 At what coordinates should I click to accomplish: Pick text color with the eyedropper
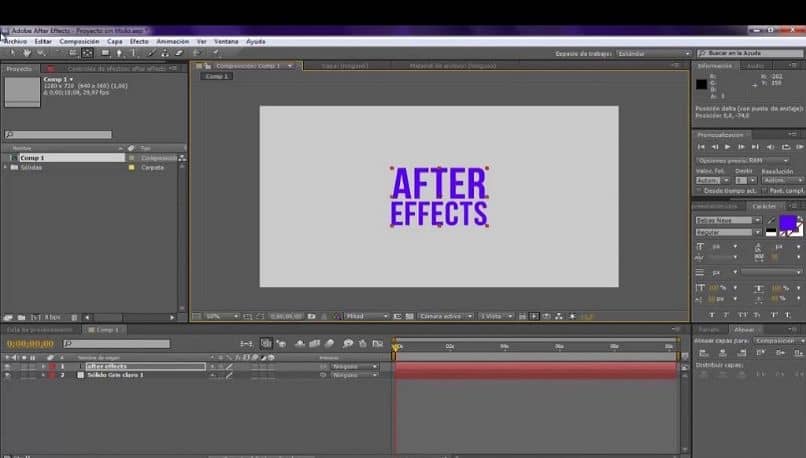[x=772, y=220]
